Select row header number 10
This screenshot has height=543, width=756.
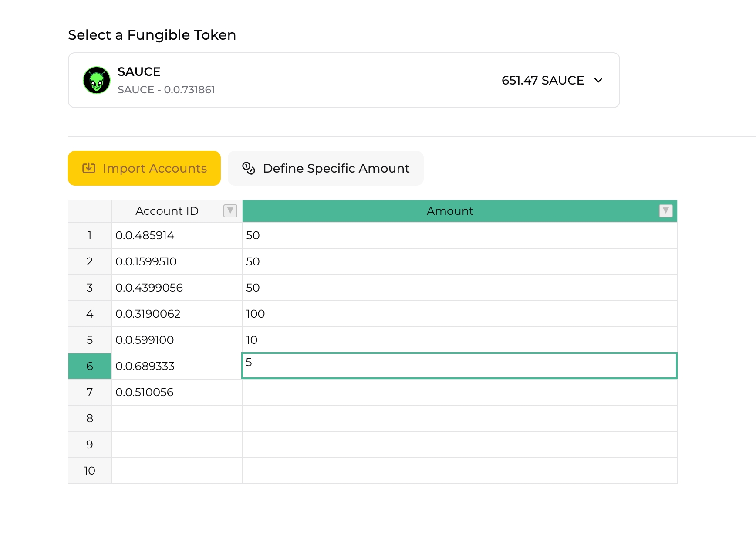(90, 471)
